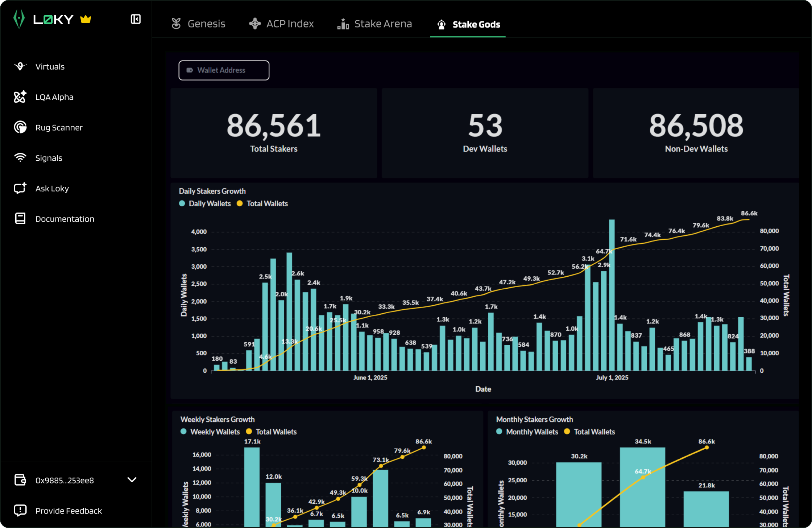The height and width of the screenshot is (528, 812).
Task: Click the ACP Index icon
Action: click(x=255, y=24)
